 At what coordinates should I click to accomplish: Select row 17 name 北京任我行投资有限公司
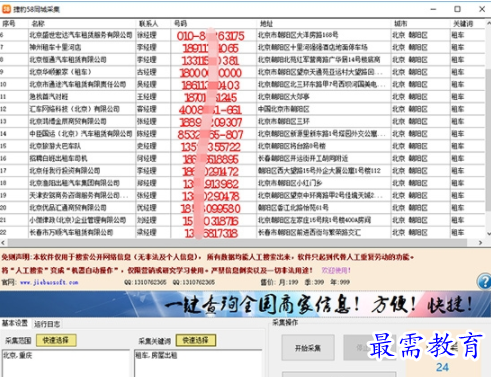coord(65,171)
